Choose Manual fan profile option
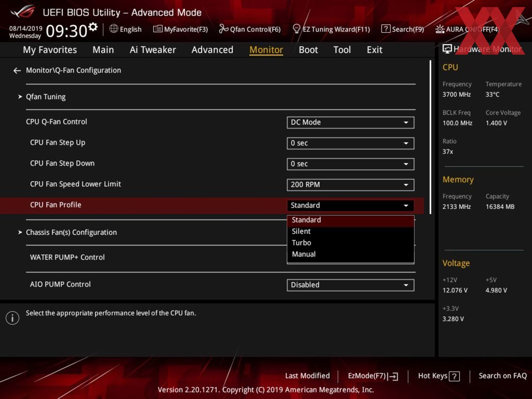This screenshot has height=399, width=532. 350,254
